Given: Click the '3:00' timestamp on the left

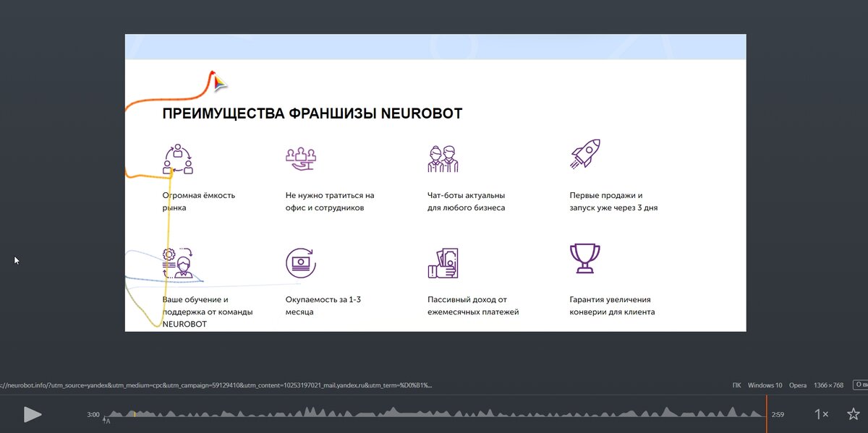Looking at the screenshot, I should point(93,414).
